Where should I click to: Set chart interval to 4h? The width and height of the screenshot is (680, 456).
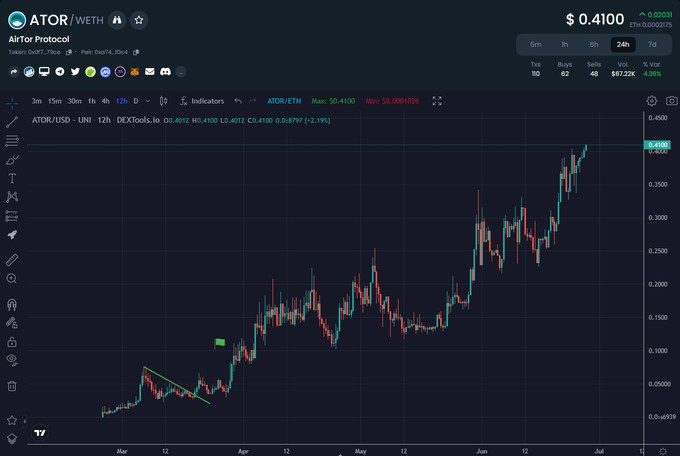[105, 101]
